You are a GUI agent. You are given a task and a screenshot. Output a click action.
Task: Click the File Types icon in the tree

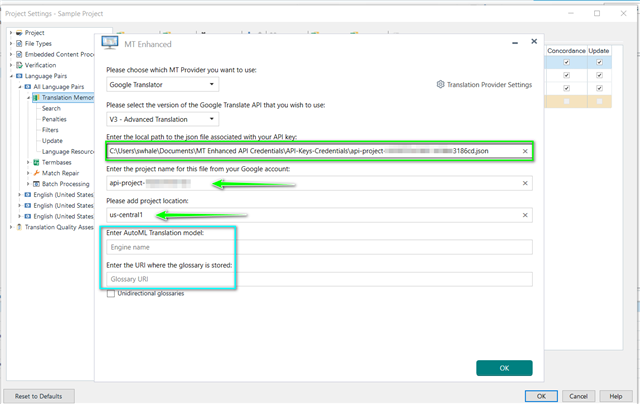pyautogui.click(x=19, y=43)
